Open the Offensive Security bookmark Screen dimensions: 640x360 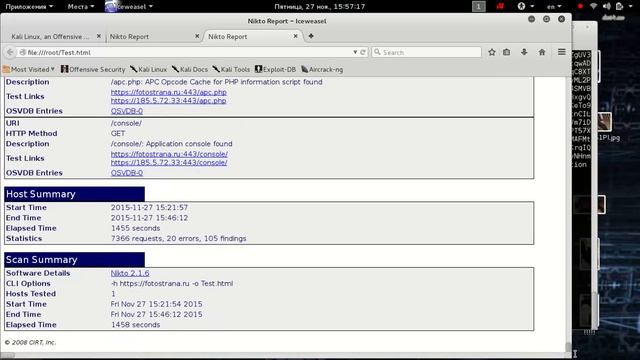[93, 69]
